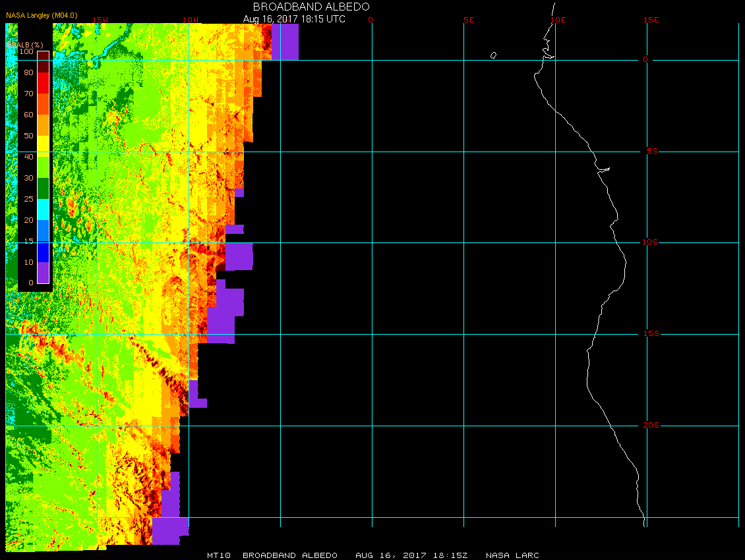Click the legend value '70'
745x560 pixels.
pos(28,94)
